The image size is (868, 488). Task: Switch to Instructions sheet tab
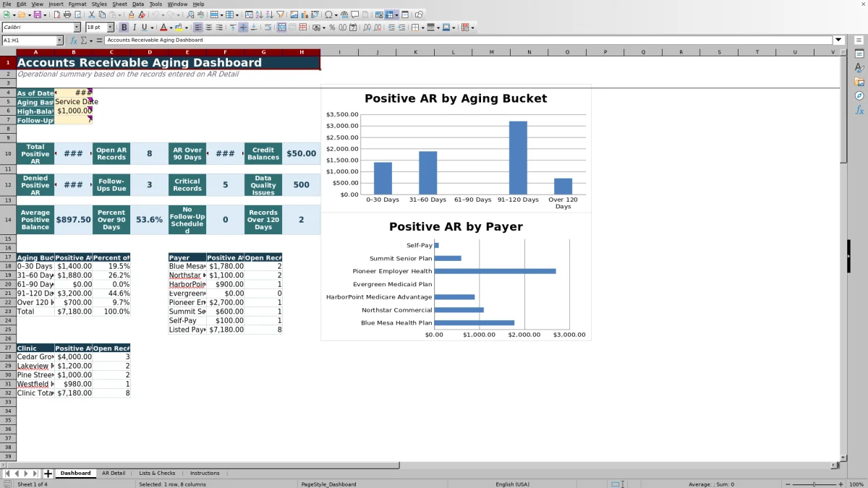[x=205, y=474]
